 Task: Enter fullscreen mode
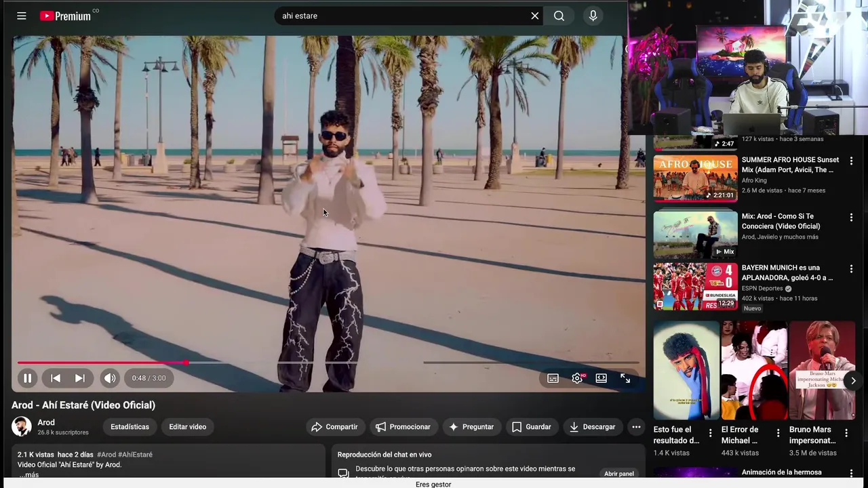(x=625, y=378)
